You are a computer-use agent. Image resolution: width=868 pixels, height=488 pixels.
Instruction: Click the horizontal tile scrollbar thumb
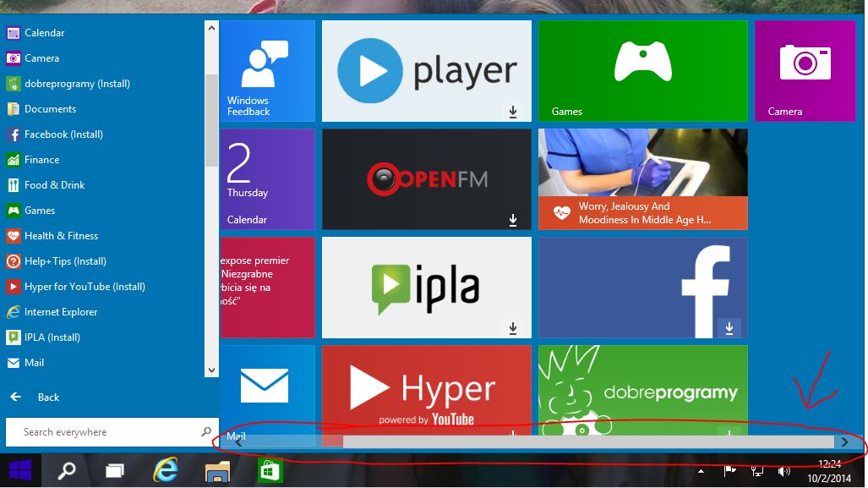[x=588, y=441]
